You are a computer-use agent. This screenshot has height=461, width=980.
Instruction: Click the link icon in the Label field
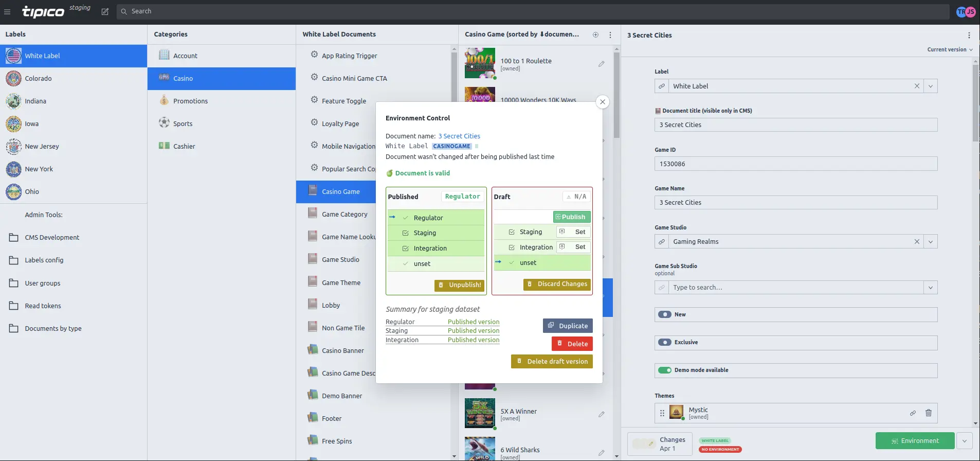coord(662,86)
